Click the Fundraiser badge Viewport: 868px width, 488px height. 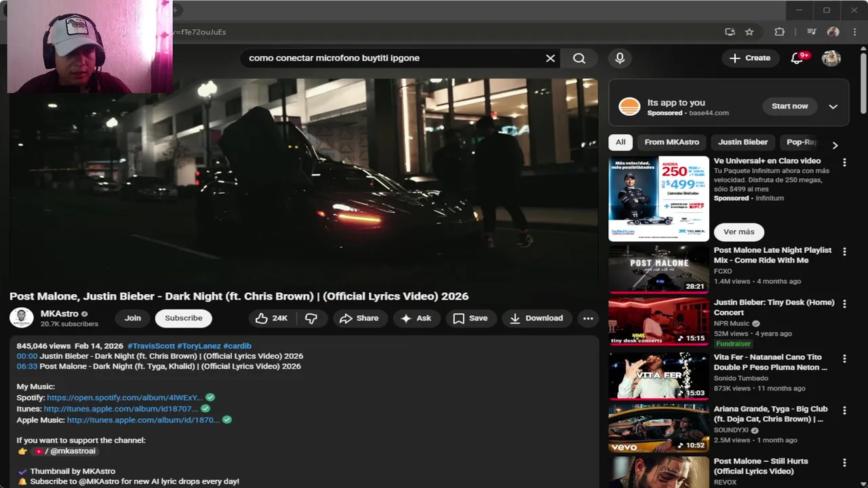point(733,344)
